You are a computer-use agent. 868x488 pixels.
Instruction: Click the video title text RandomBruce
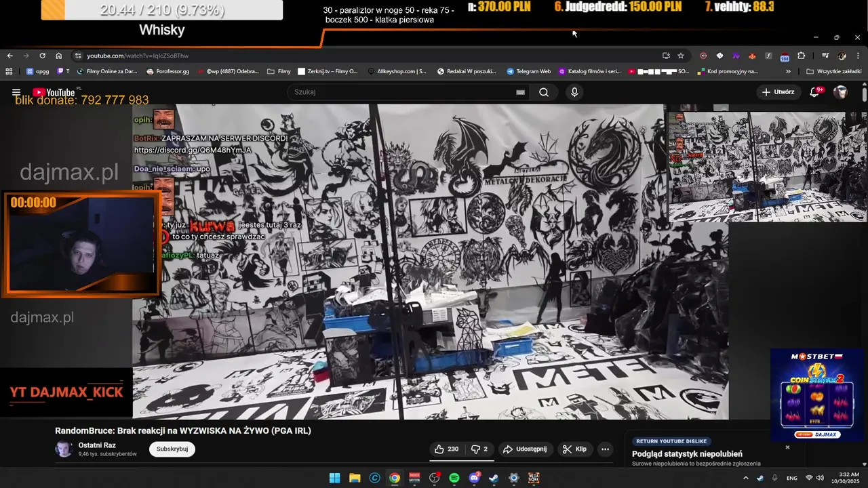[x=183, y=430]
